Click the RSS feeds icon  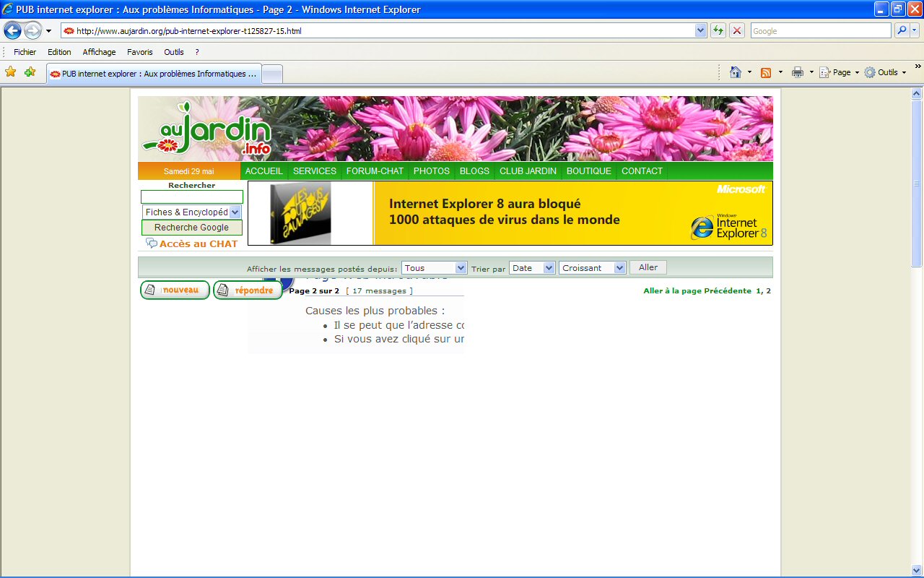pos(766,72)
